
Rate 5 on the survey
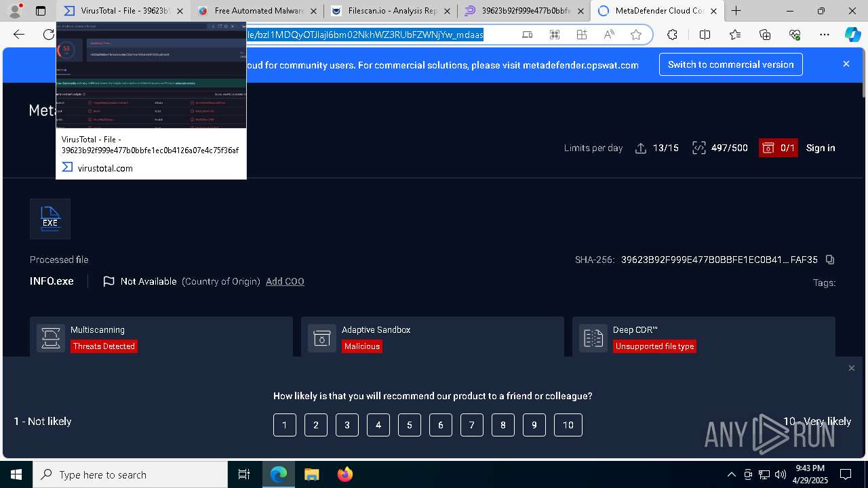point(410,425)
